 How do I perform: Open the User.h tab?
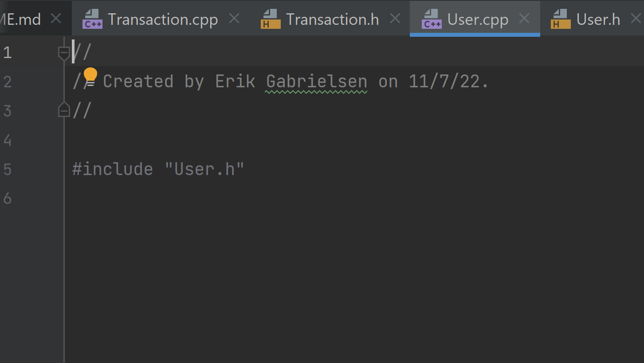pyautogui.click(x=598, y=19)
